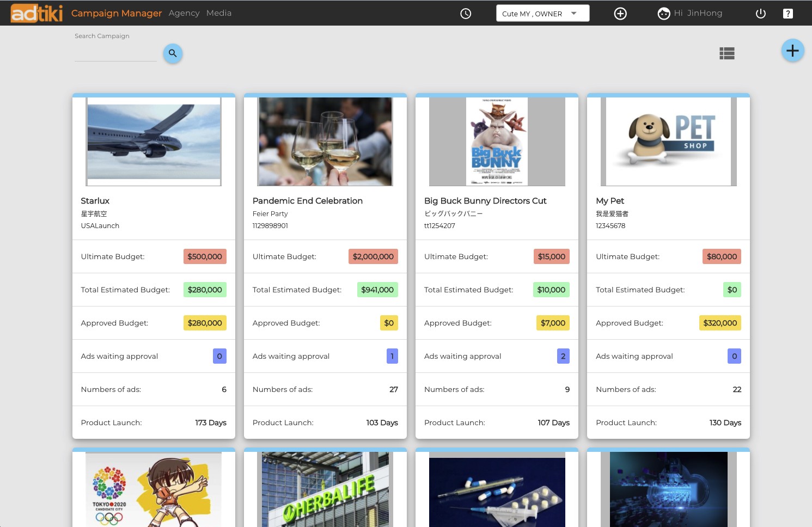Switch to list view icon
This screenshot has width=812, height=527.
point(727,53)
